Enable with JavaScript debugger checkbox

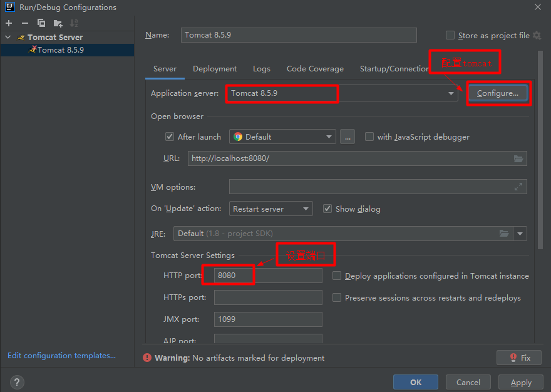369,137
